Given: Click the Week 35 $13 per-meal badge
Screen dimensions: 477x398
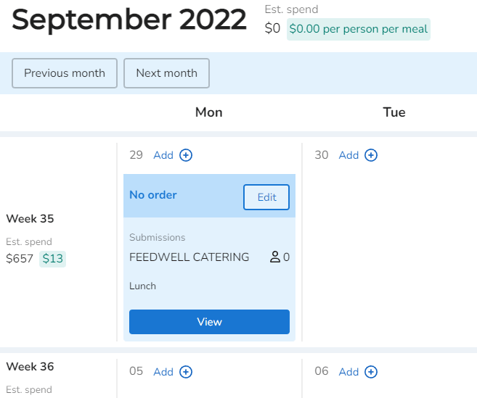Looking at the screenshot, I should point(53,259).
